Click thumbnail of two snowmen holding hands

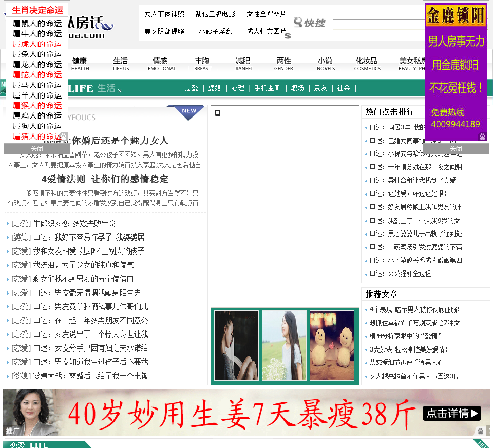point(332,345)
